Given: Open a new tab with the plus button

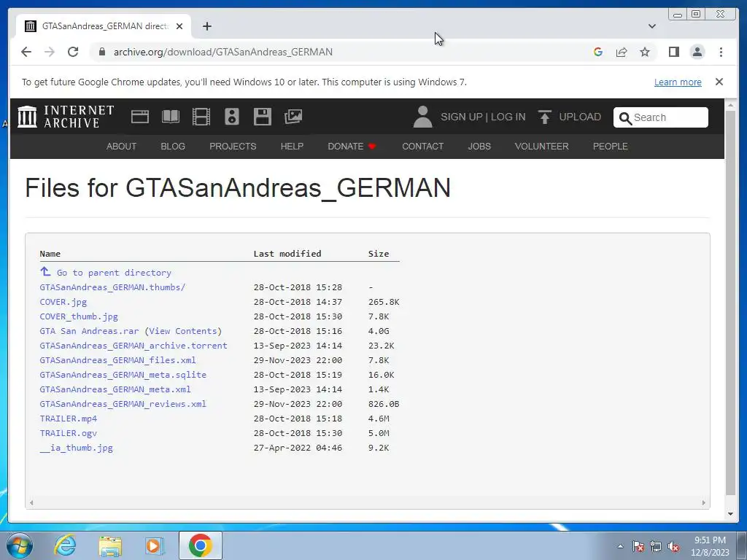Looking at the screenshot, I should pyautogui.click(x=206, y=26).
